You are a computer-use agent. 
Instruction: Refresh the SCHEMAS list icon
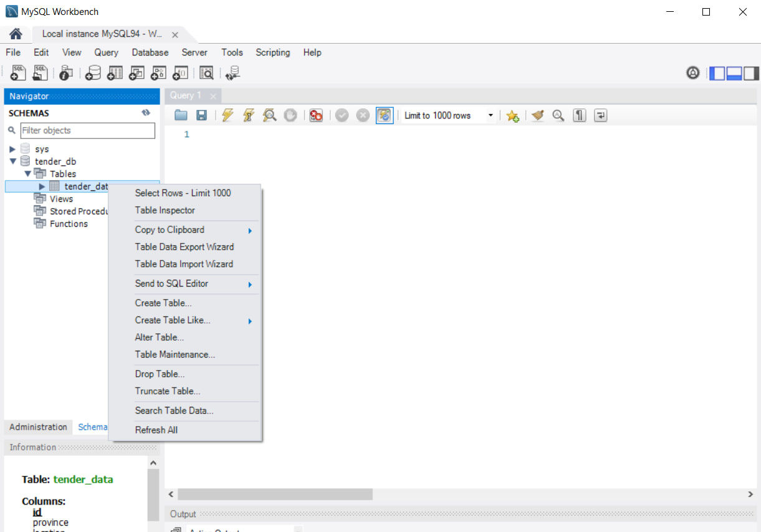[146, 113]
